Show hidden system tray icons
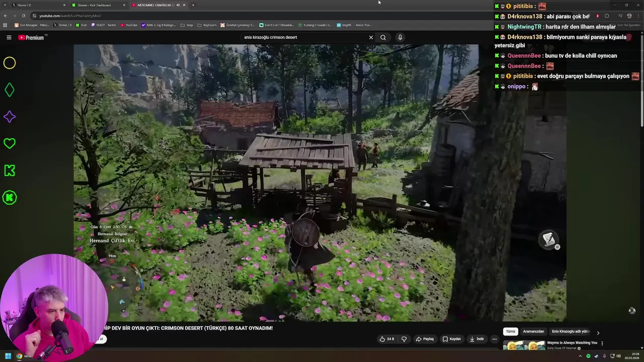Image resolution: width=644 pixels, height=362 pixels. [x=580, y=356]
